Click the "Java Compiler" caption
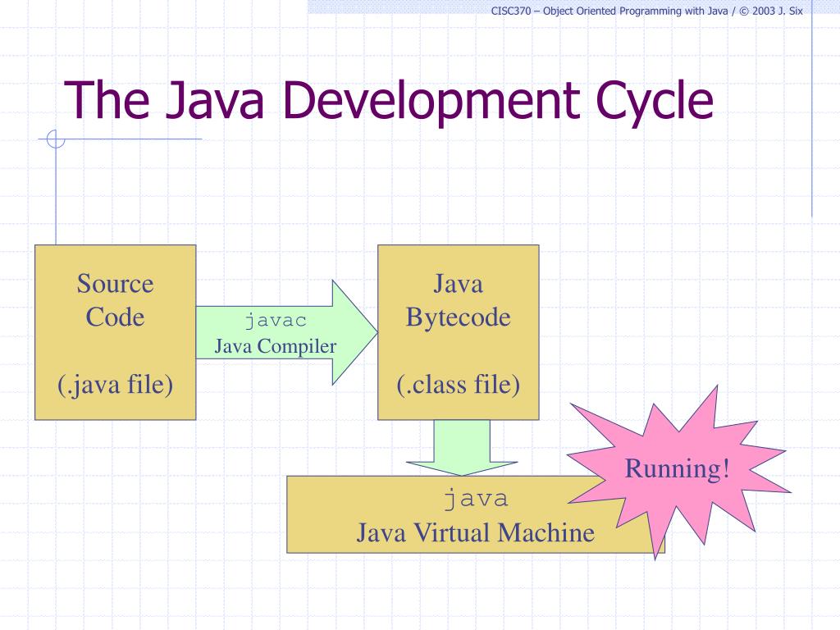The height and width of the screenshot is (630, 840). tap(276, 346)
